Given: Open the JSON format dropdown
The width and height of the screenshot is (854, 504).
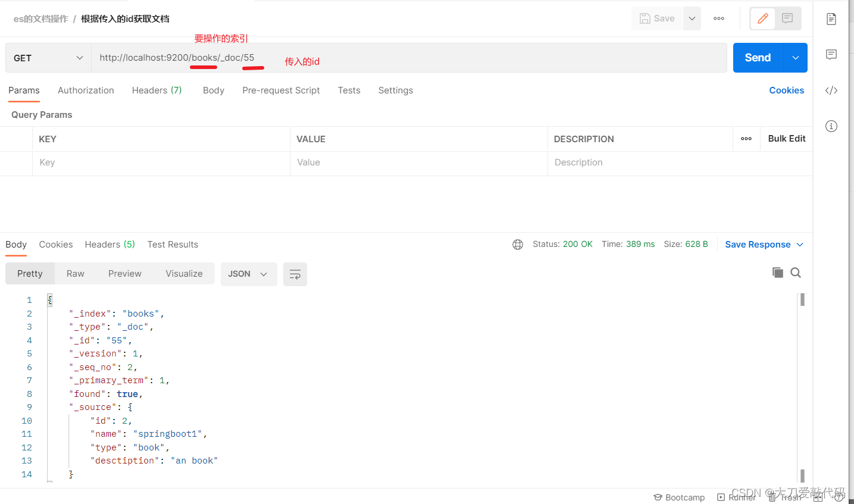Looking at the screenshot, I should (x=248, y=274).
